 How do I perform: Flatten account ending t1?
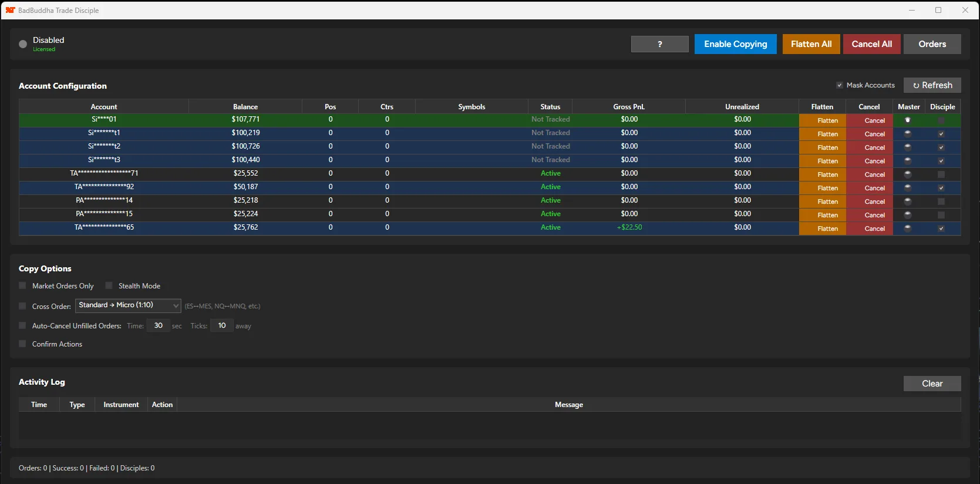click(x=822, y=134)
